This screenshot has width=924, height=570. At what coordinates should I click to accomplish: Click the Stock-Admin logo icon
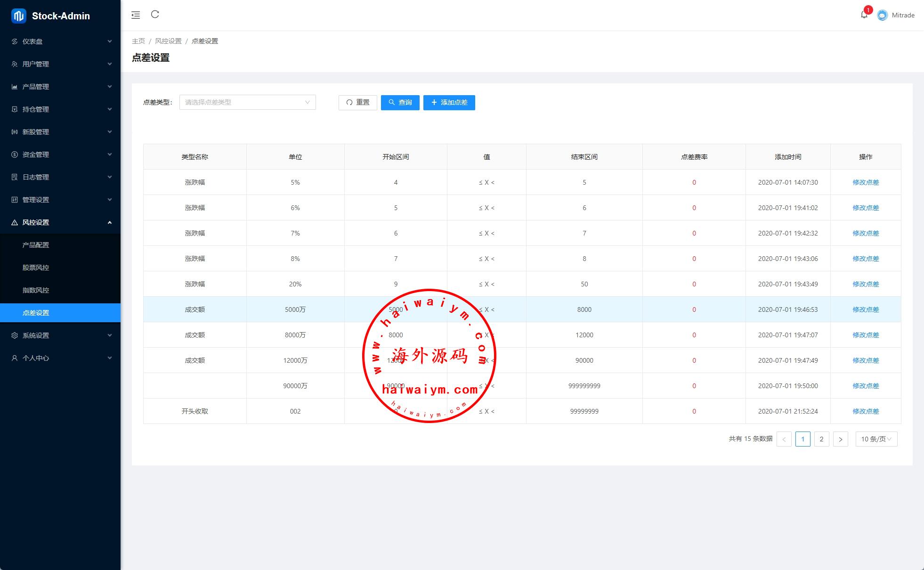click(x=18, y=16)
